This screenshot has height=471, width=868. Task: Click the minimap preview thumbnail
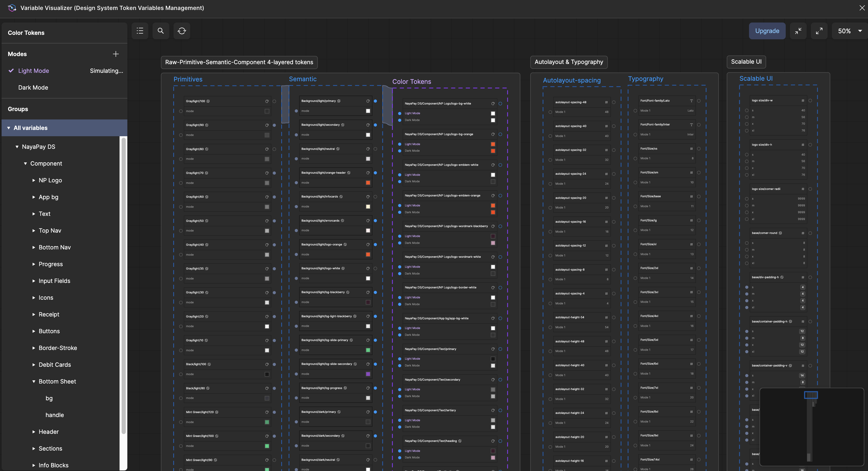(811, 426)
